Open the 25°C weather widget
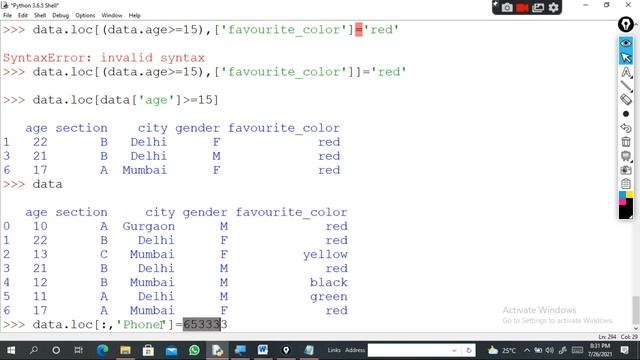The height and width of the screenshot is (360, 640). click(x=502, y=350)
